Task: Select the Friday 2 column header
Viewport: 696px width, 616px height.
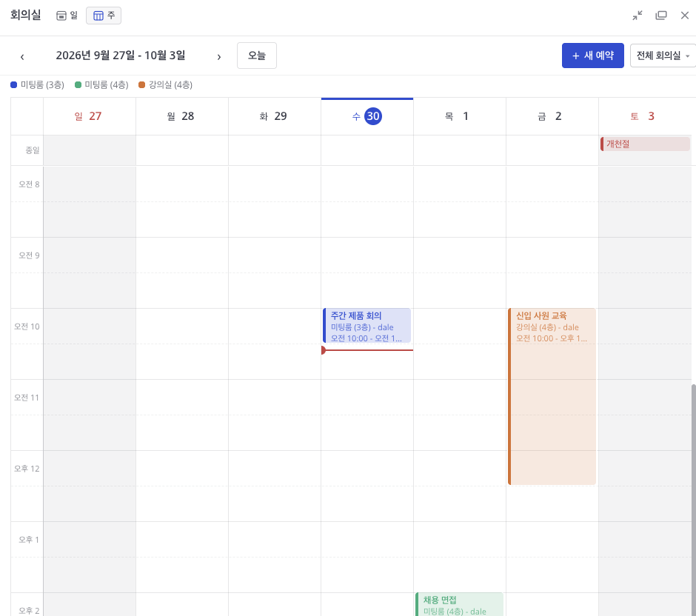Action: coord(552,116)
